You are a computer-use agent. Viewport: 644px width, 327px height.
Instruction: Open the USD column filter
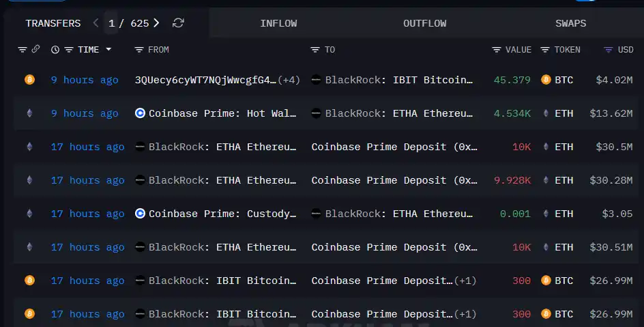[x=609, y=50]
